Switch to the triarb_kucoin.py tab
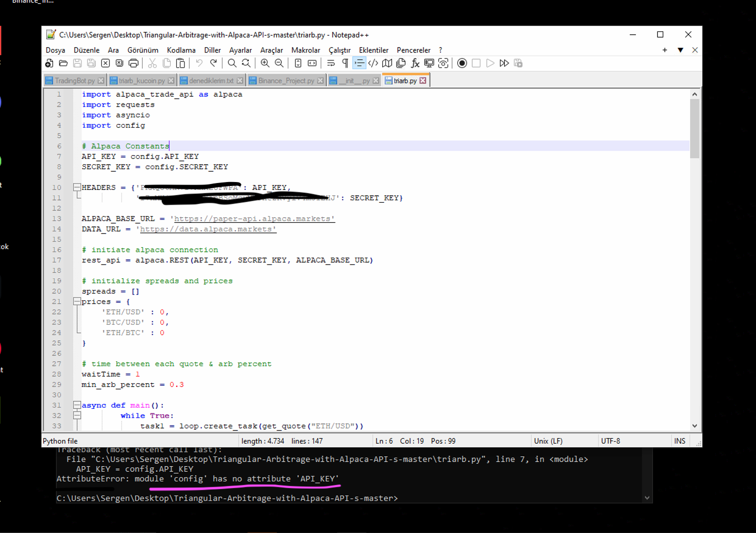Screen dimensions: 756x533 tap(142, 80)
